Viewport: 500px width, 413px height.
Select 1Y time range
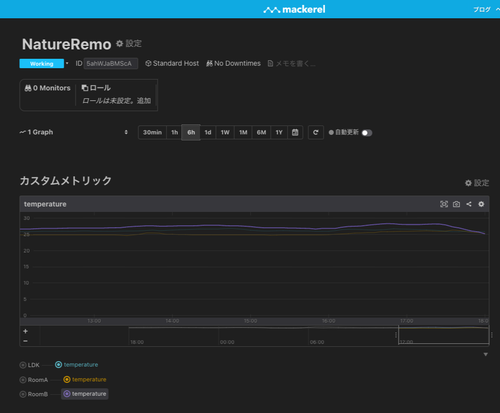(x=279, y=132)
